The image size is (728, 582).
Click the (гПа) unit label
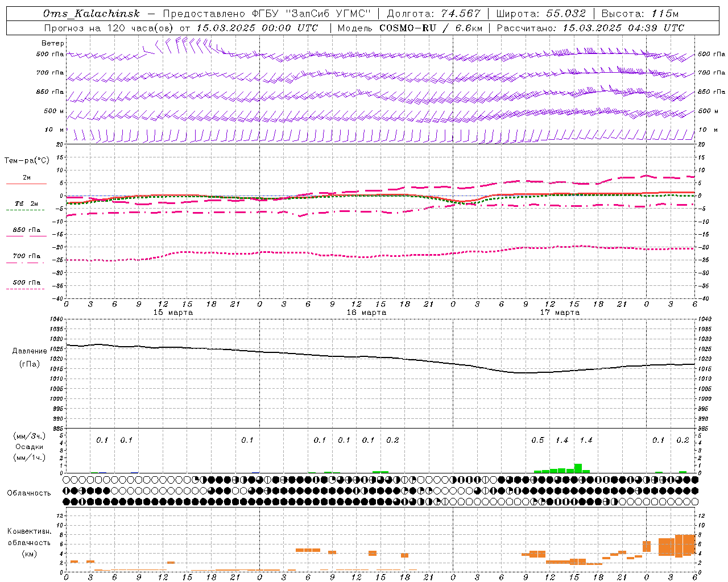click(x=30, y=364)
